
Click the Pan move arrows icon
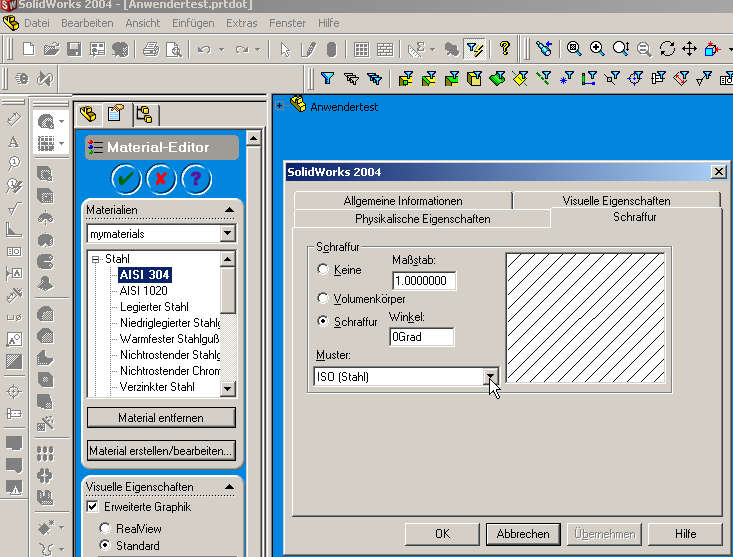690,49
